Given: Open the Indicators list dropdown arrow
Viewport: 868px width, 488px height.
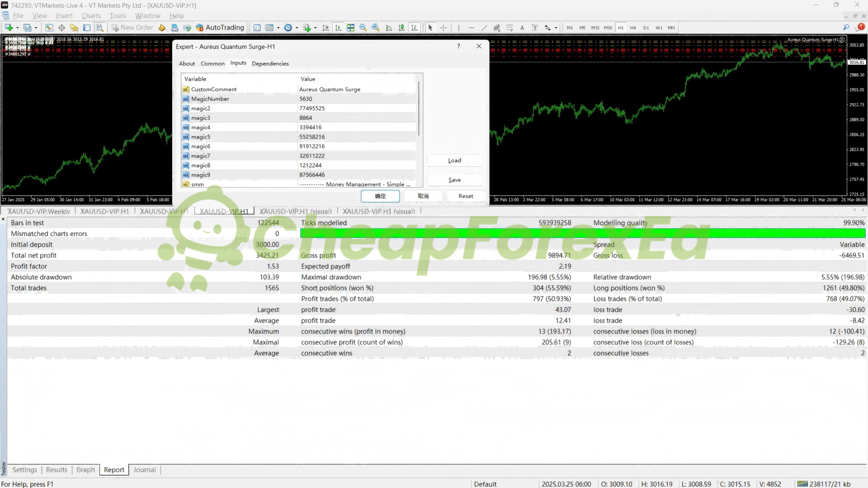Looking at the screenshot, I should tap(278, 28).
